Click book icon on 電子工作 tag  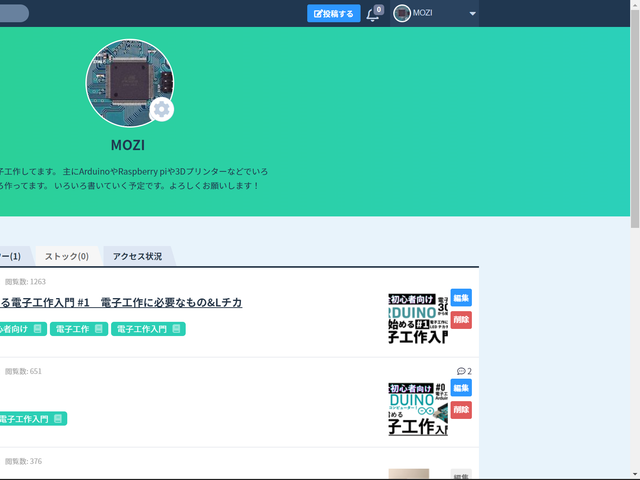(99, 329)
